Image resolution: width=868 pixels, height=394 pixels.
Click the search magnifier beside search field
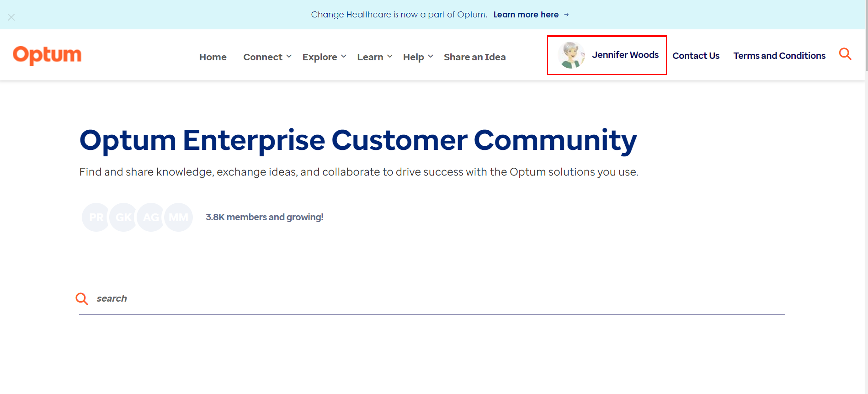pos(82,299)
